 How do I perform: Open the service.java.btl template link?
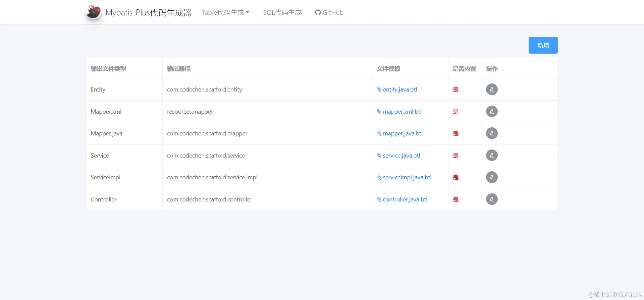pyautogui.click(x=398, y=156)
